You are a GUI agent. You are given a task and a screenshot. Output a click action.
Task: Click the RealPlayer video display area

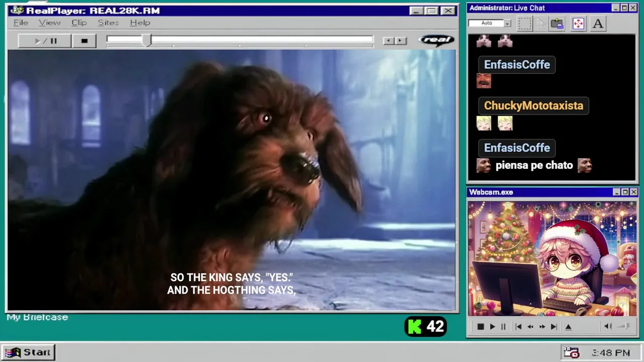231,180
